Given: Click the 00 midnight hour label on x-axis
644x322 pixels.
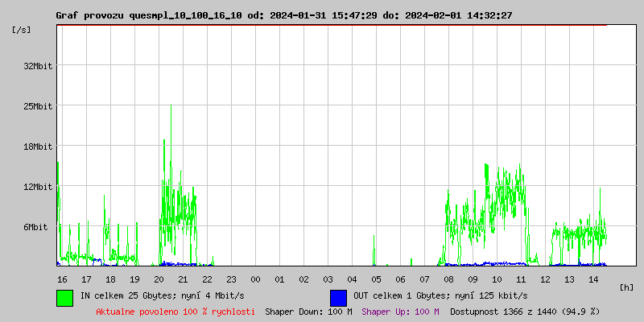Looking at the screenshot, I should point(255,279).
